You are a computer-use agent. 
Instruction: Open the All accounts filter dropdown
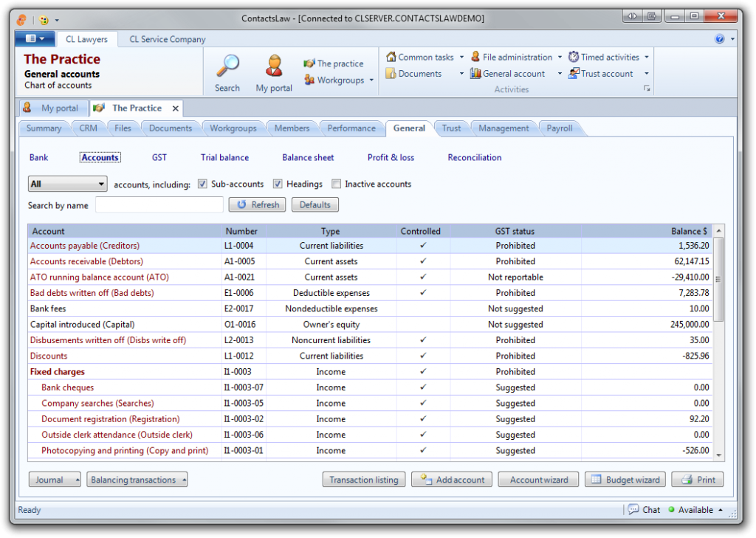68,184
